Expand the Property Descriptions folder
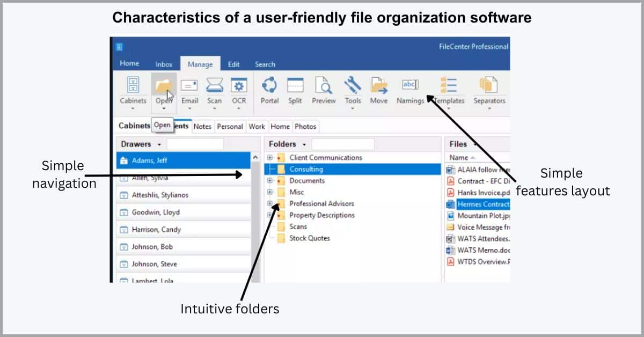Image resolution: width=644 pixels, height=337 pixels. (x=270, y=215)
